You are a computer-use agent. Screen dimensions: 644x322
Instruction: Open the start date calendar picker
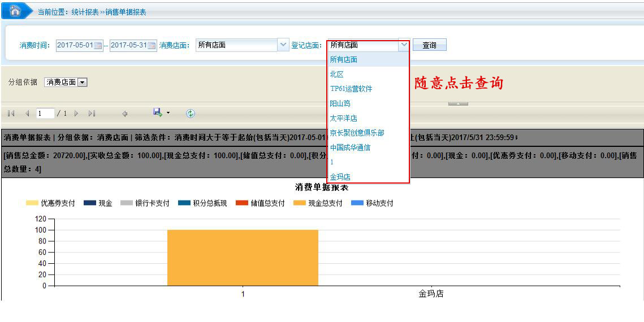(x=98, y=46)
